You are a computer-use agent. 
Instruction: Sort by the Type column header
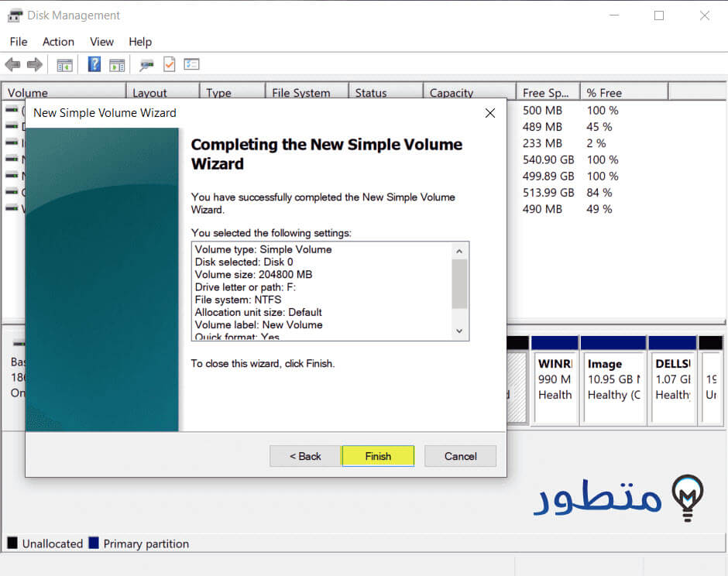coord(232,93)
